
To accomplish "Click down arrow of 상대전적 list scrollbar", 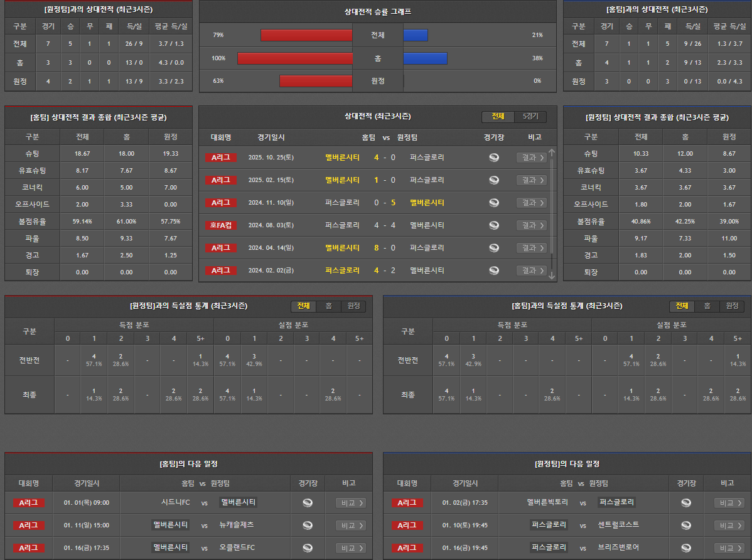I will click(552, 276).
